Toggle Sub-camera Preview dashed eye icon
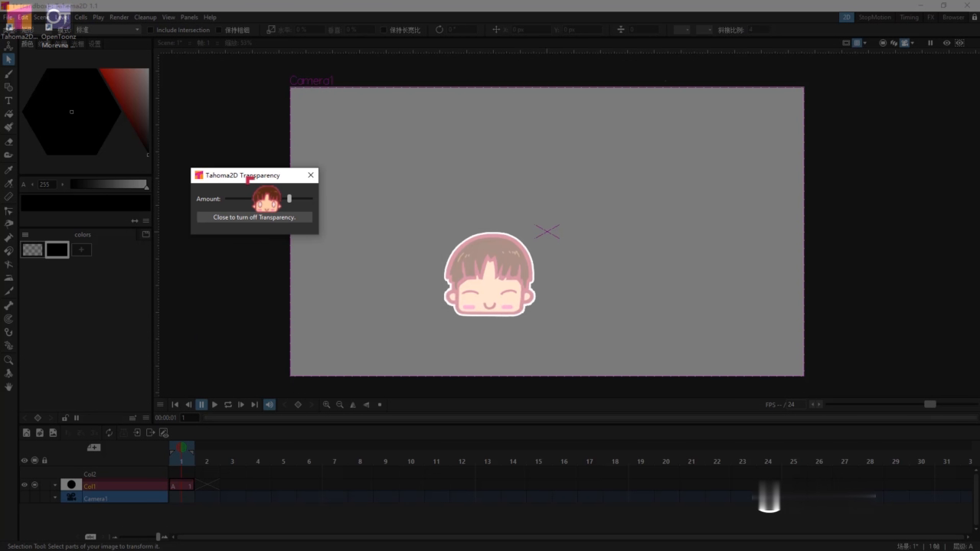 tap(960, 43)
